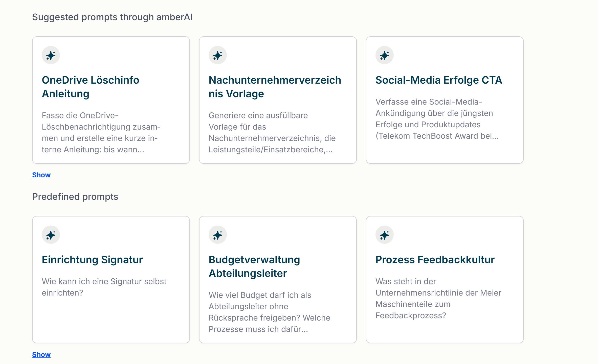Screen dimensions: 598x364
Task: Click the 'Wie viel Budget darf ich' description
Action: click(270, 312)
